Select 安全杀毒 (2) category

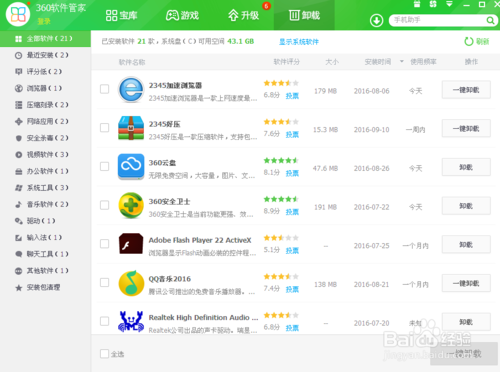45,138
